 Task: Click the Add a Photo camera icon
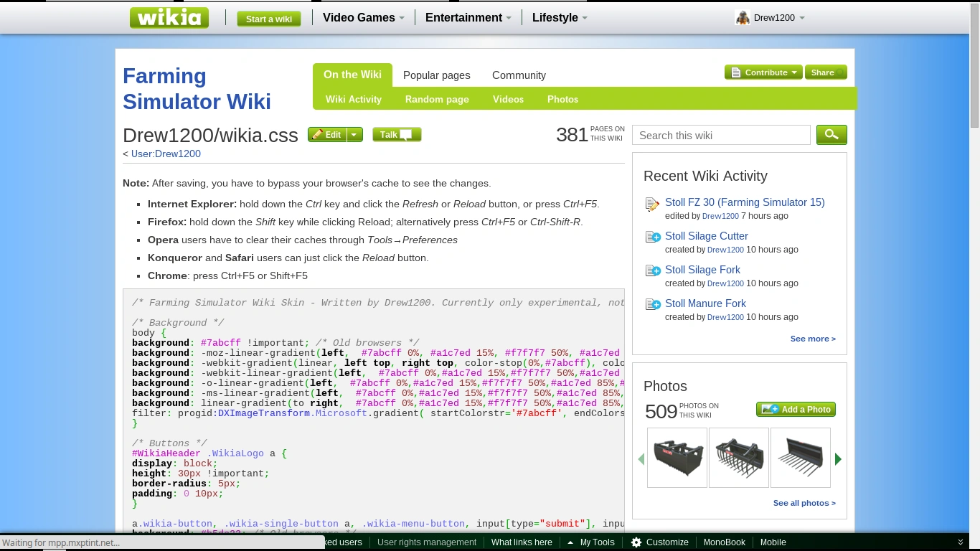click(769, 409)
